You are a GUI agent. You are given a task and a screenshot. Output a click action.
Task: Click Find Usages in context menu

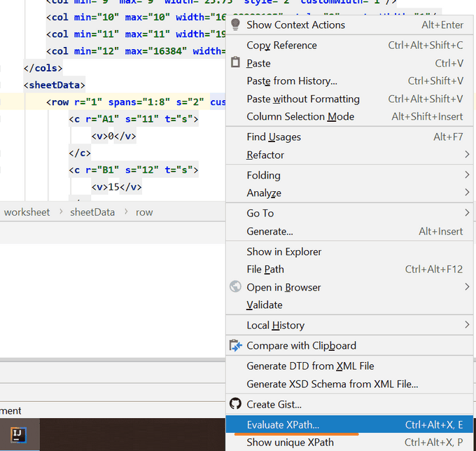coord(274,137)
